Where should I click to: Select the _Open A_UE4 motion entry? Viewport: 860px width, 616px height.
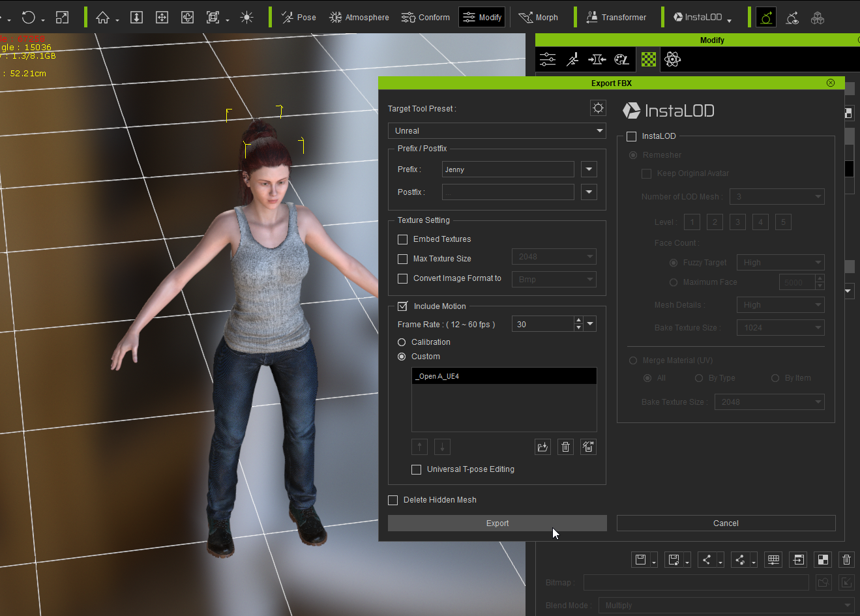(x=504, y=376)
